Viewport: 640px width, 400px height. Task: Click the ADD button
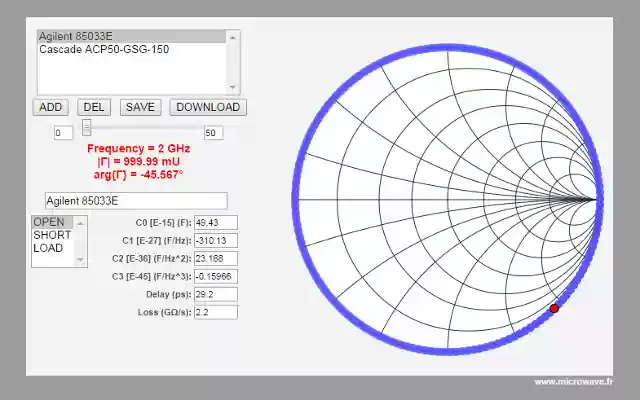coord(51,107)
